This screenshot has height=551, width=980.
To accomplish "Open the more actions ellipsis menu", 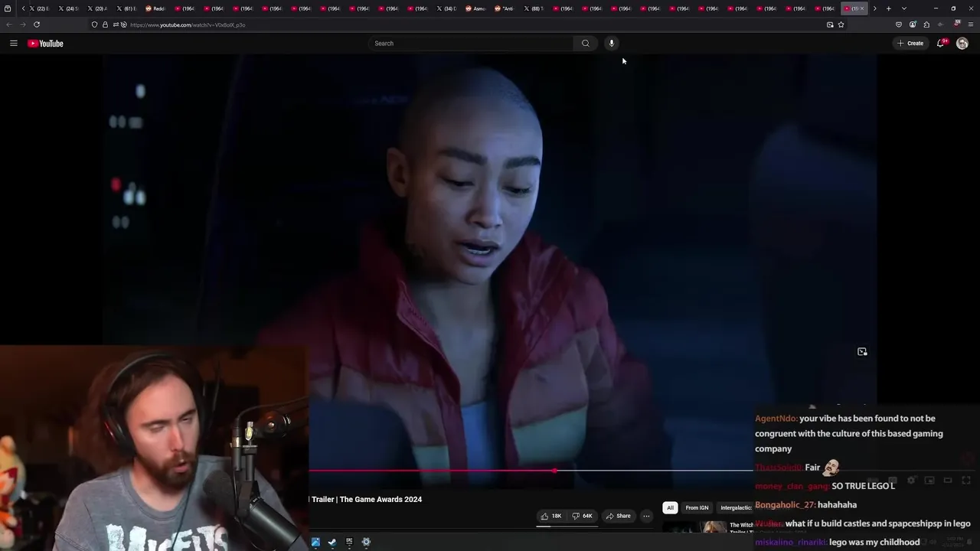I will 646,516.
